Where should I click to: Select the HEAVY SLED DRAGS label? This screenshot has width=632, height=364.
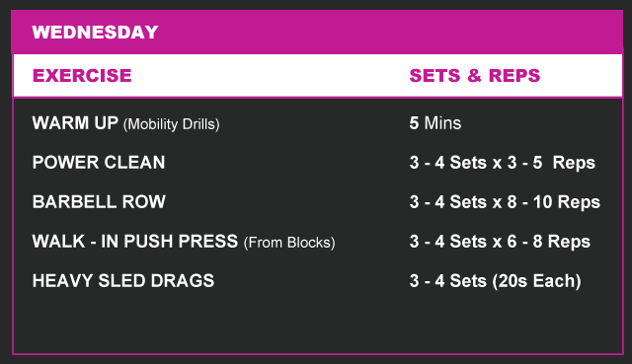pos(123,281)
